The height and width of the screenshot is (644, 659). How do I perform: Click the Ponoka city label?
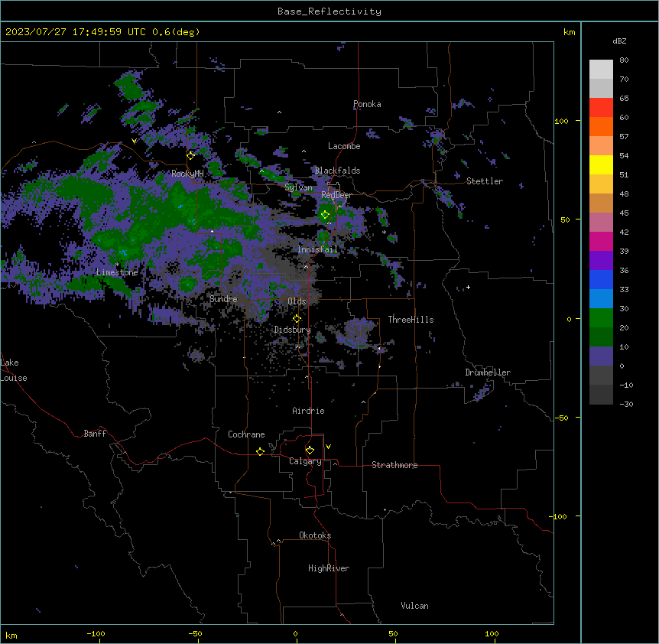(x=367, y=104)
